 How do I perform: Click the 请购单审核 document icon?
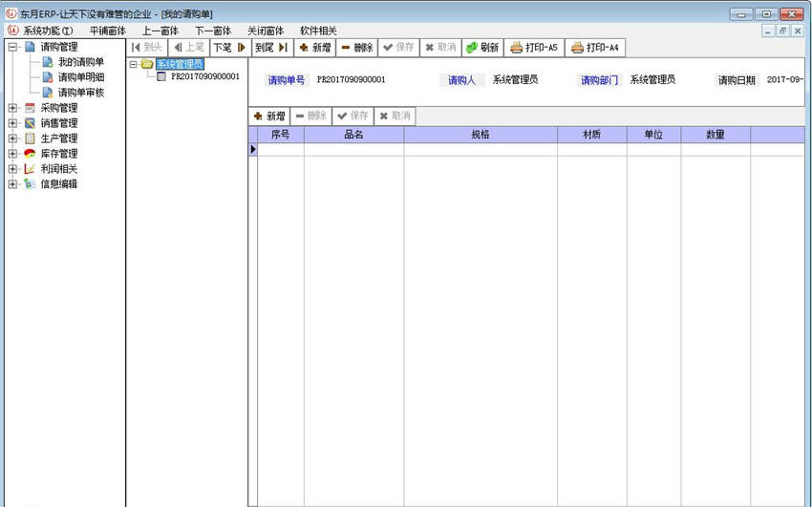point(48,93)
